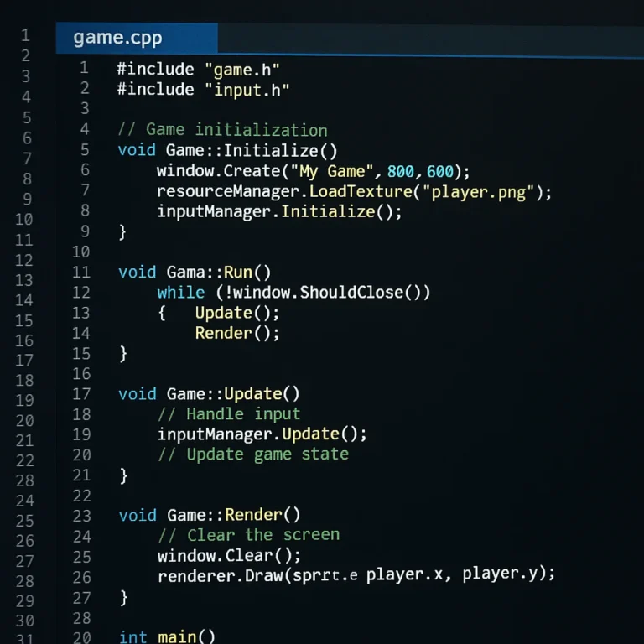Click the "int main()" line
The height and width of the screenshot is (644, 644).
[167, 637]
